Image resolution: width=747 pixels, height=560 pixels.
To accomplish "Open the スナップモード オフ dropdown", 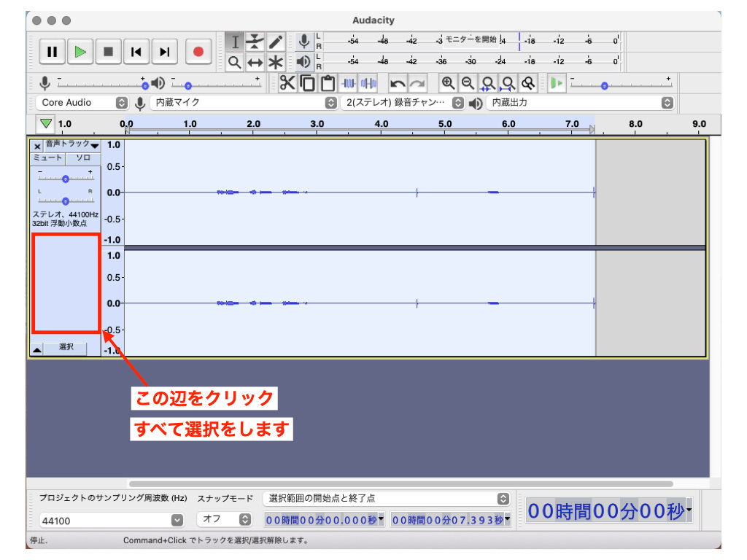I will pyautogui.click(x=224, y=519).
